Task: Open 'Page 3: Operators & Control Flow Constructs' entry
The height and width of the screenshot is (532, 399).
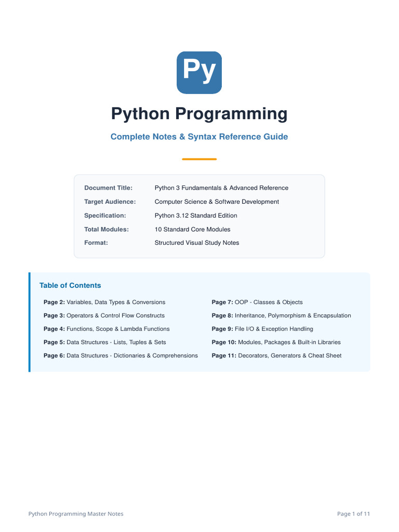Action: pos(104,315)
